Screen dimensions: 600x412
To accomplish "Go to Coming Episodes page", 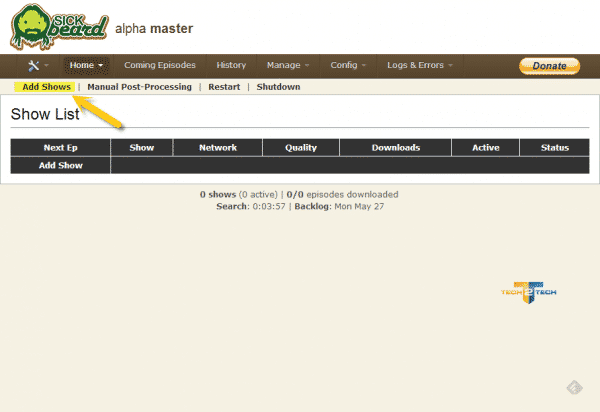I will [160, 66].
